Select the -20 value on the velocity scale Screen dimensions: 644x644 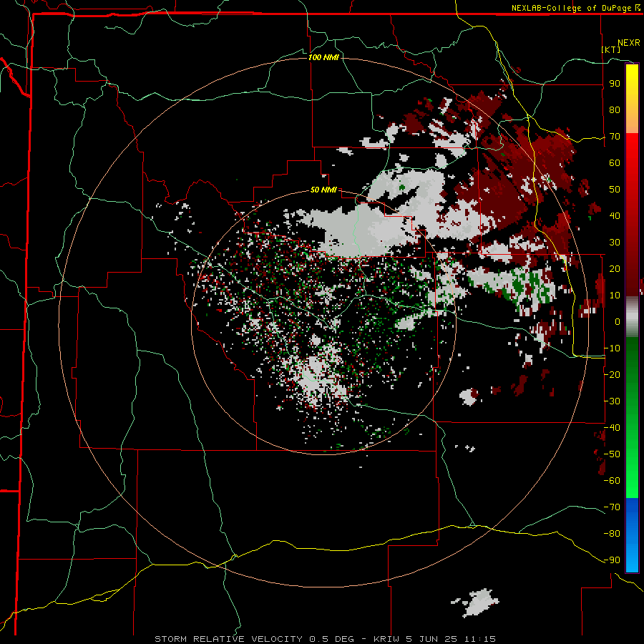[x=613, y=374]
